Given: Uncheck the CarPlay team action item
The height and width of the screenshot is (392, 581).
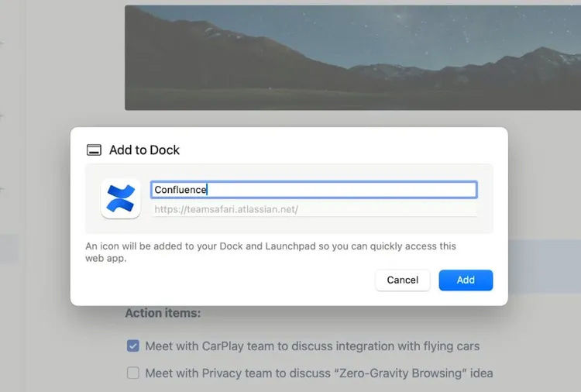Looking at the screenshot, I should (133, 346).
